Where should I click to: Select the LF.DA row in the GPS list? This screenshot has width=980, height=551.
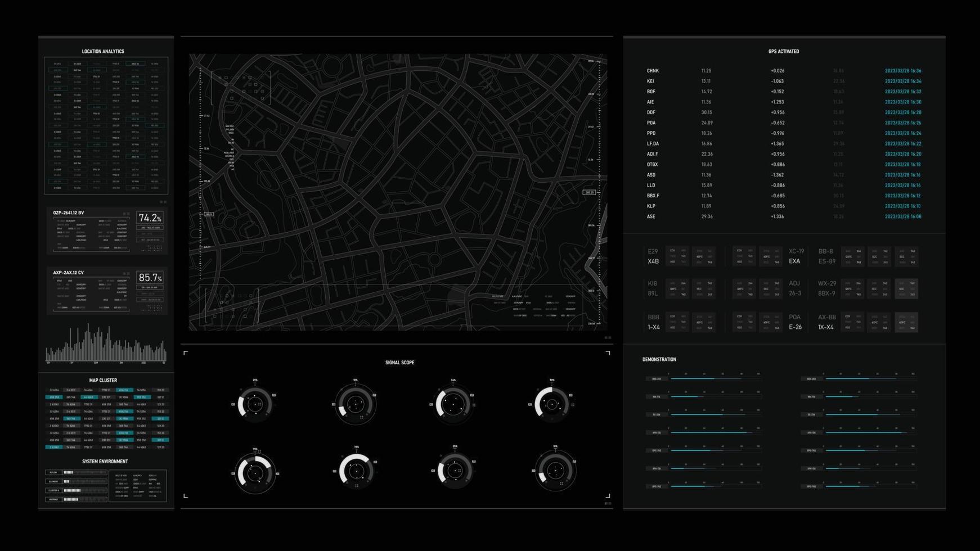tap(784, 144)
